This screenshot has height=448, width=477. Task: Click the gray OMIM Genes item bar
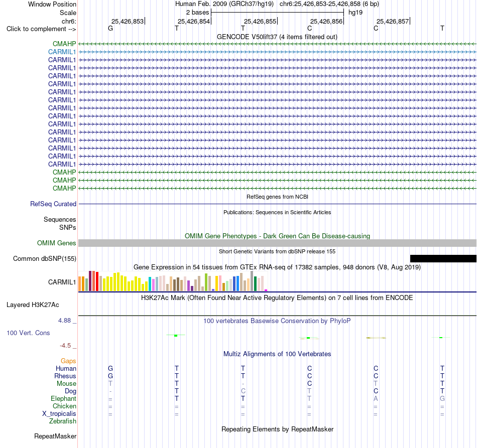pos(277,243)
